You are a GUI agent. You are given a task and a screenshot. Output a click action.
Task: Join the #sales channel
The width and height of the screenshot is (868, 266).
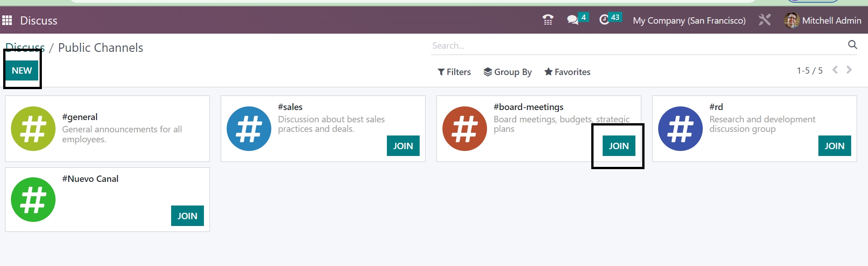[x=403, y=146]
